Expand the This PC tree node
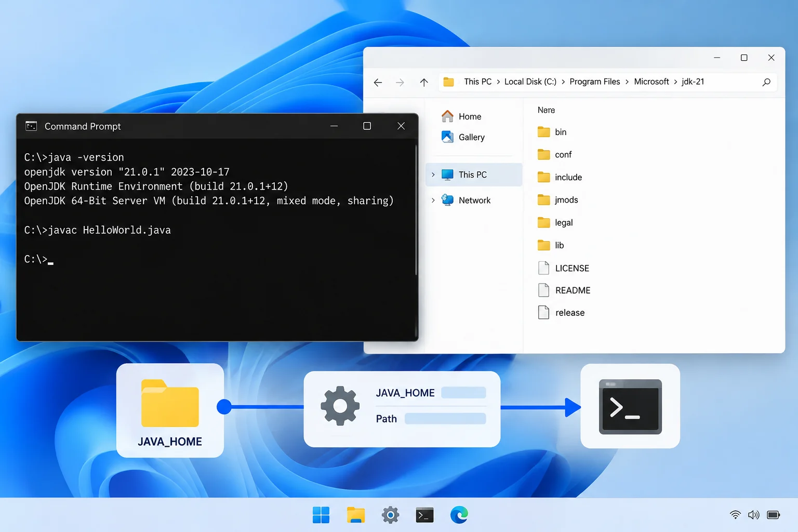This screenshot has width=798, height=532. 433,175
